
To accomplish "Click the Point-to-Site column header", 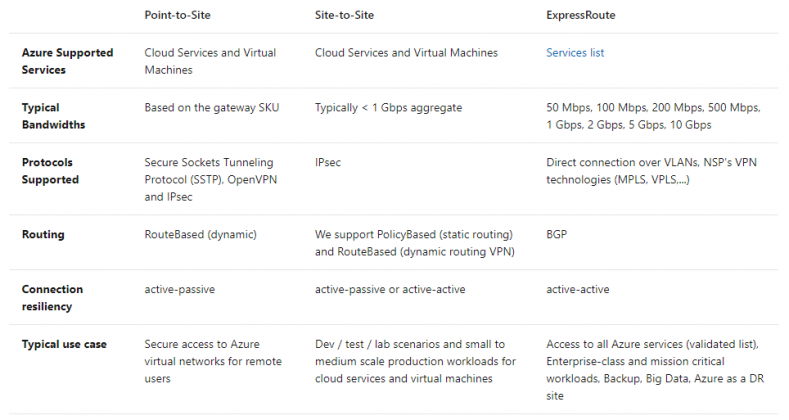I will point(180,13).
